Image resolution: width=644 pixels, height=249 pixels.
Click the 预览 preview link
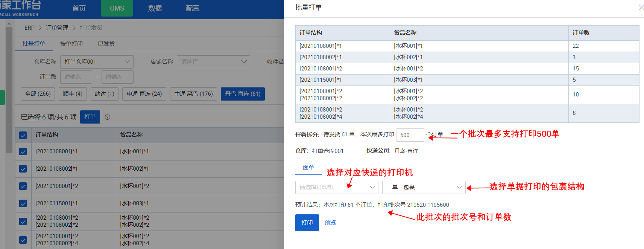point(330,223)
